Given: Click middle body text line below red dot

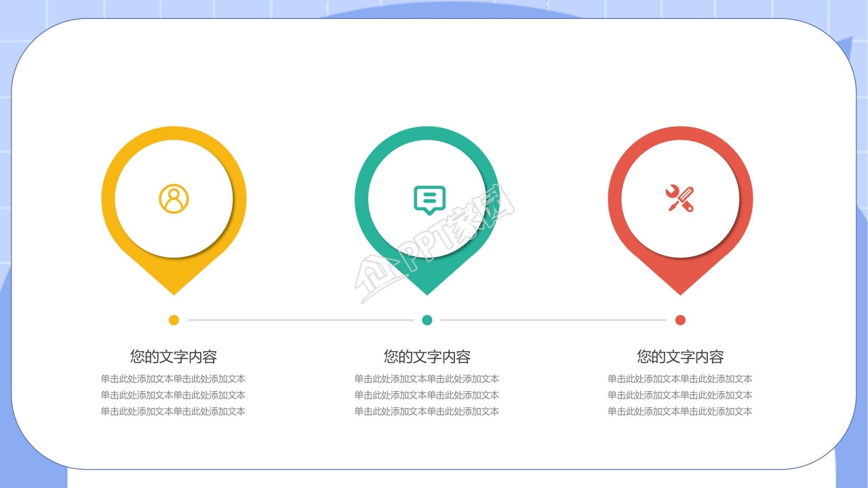Looking at the screenshot, I should (x=680, y=395).
